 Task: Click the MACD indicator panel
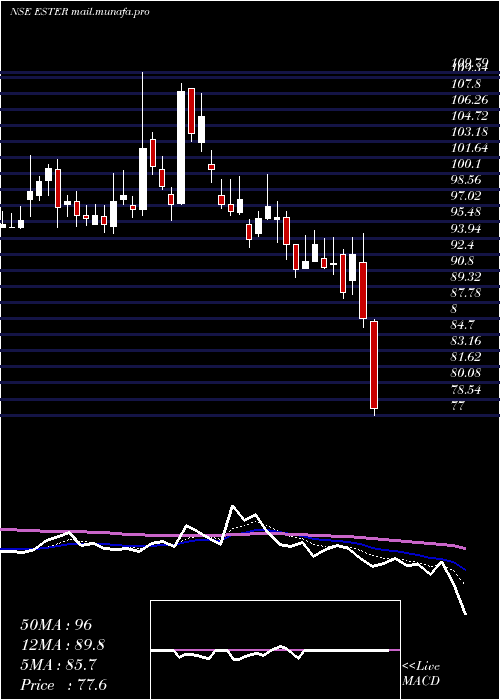275,650
